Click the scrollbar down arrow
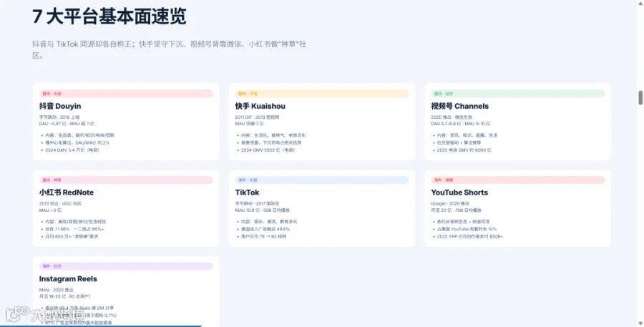Image resolution: width=644 pixels, height=327 pixels. [x=640, y=323]
